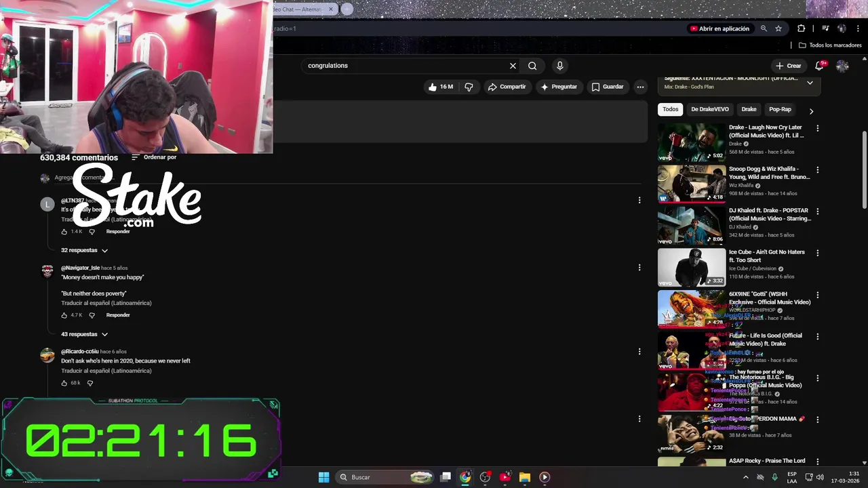Click the Guardar save button
This screenshot has width=868, height=488.
(x=608, y=87)
